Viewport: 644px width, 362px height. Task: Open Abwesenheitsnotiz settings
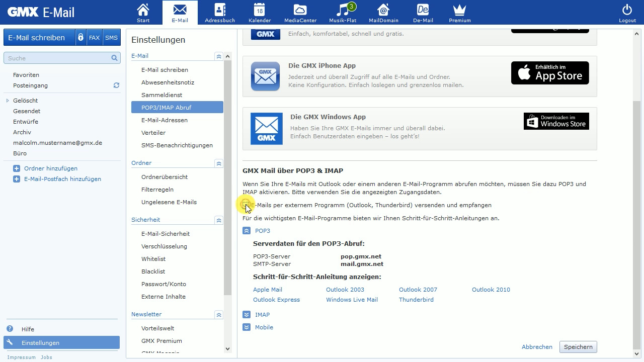tap(168, 82)
